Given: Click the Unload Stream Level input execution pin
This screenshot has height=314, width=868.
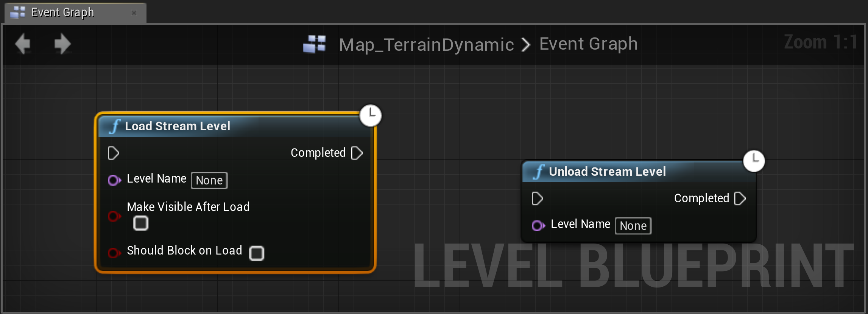Looking at the screenshot, I should (537, 198).
